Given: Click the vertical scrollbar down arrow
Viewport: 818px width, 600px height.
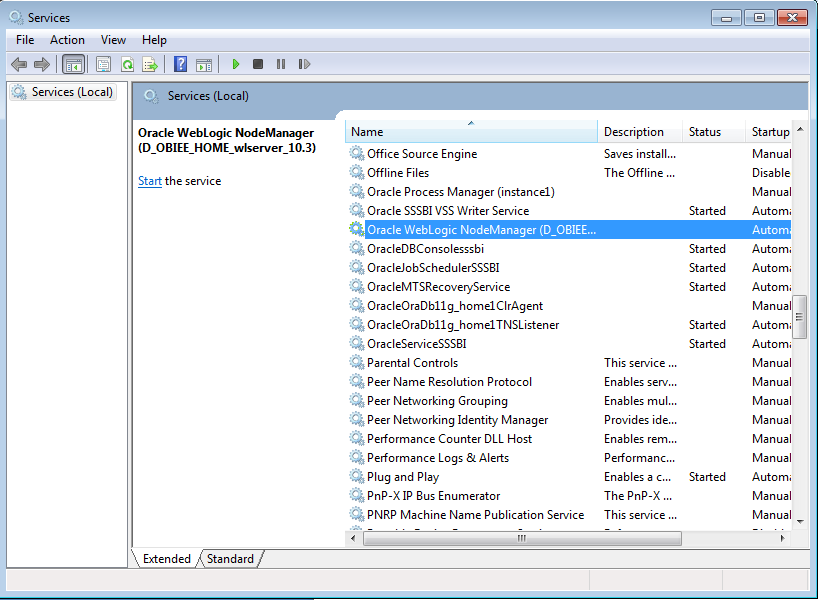Looking at the screenshot, I should pyautogui.click(x=800, y=521).
